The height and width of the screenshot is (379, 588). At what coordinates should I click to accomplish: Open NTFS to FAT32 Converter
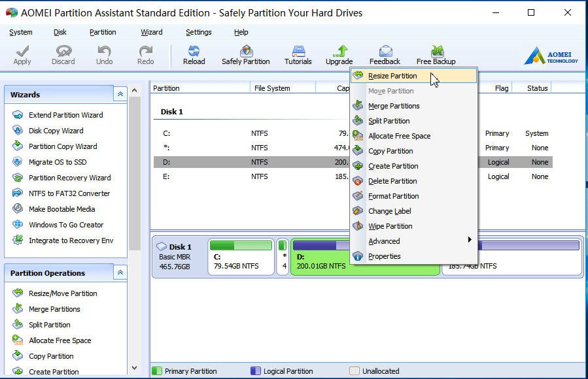[69, 193]
